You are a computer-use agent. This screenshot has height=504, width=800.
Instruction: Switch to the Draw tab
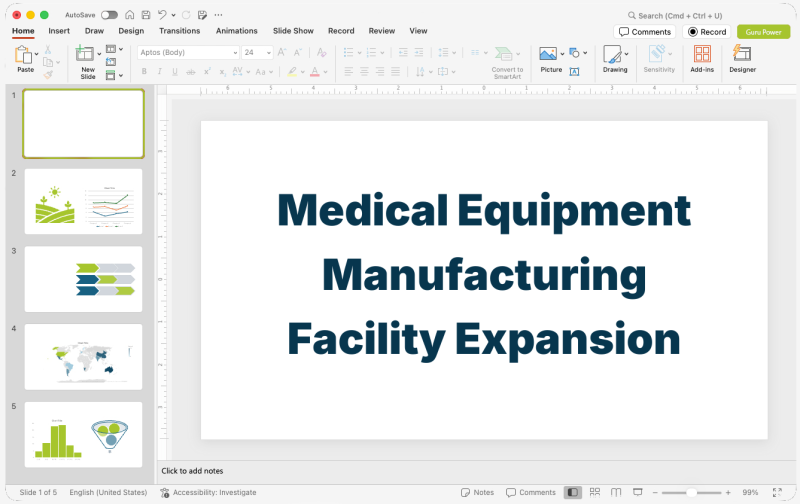94,31
